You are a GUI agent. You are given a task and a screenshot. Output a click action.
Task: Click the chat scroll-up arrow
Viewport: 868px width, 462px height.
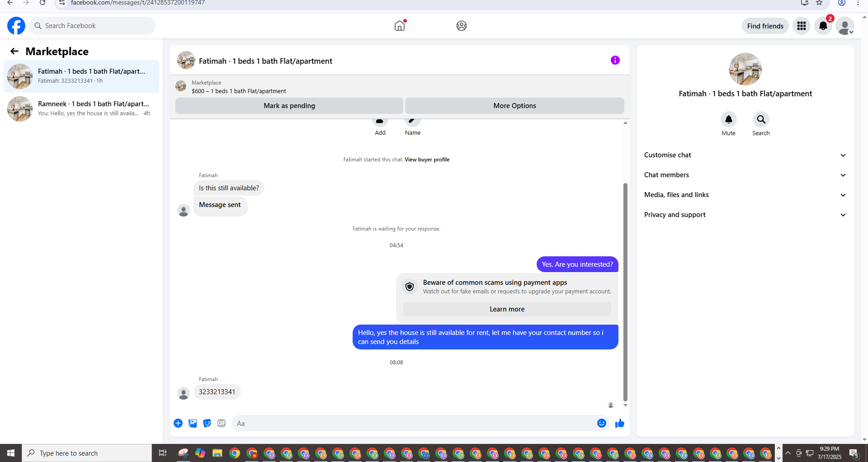pyautogui.click(x=625, y=123)
